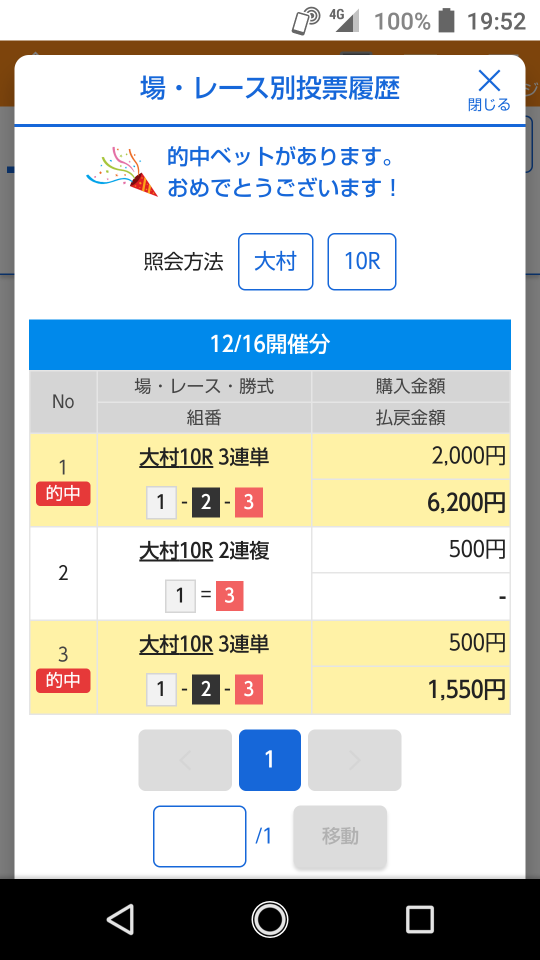Click the 移動 move button
Screen dimensions: 540x960
(340, 836)
